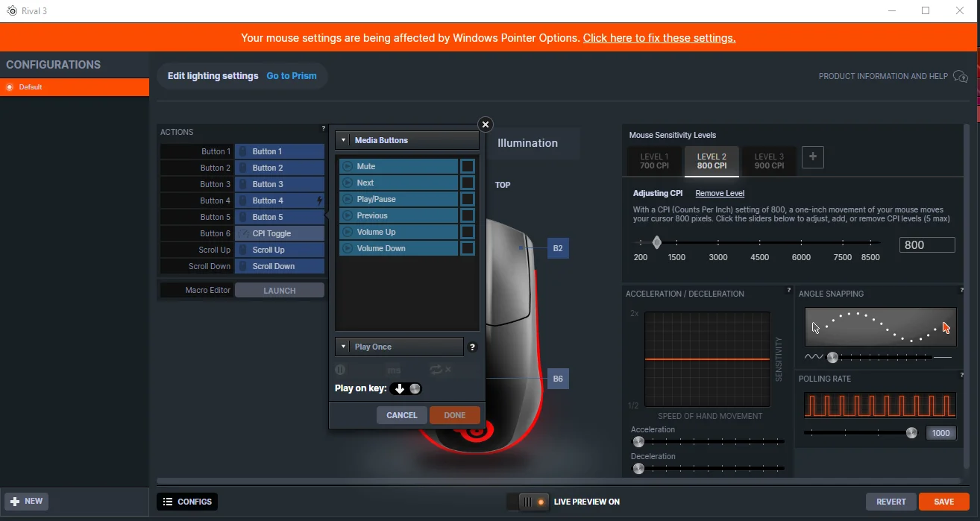This screenshot has height=521, width=980.
Task: Click the play icon next to Mute
Action: 347,166
